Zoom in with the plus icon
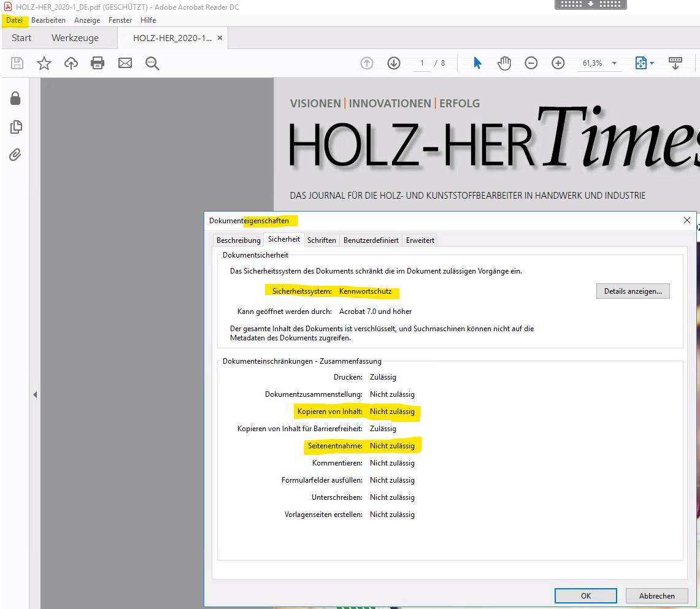This screenshot has width=700, height=609. [558, 63]
